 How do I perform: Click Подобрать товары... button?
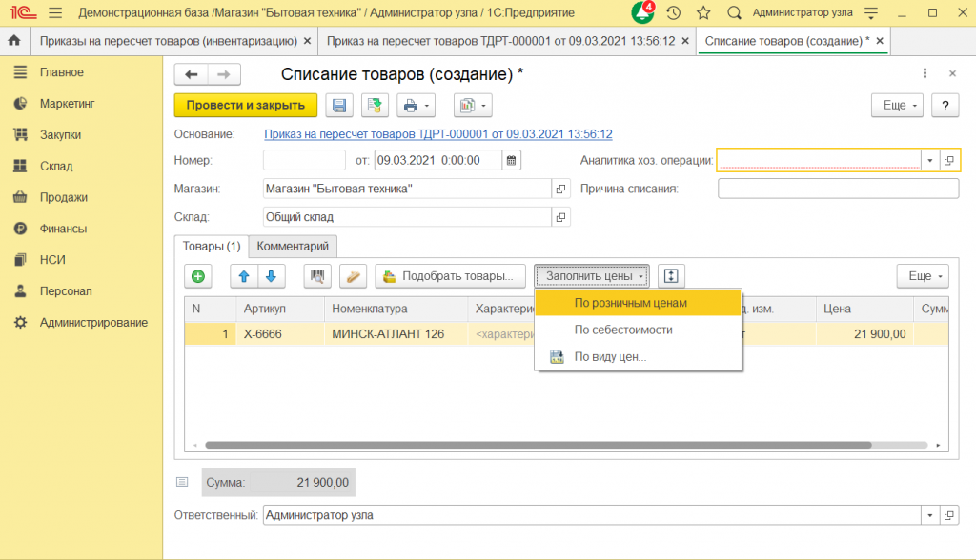(450, 276)
